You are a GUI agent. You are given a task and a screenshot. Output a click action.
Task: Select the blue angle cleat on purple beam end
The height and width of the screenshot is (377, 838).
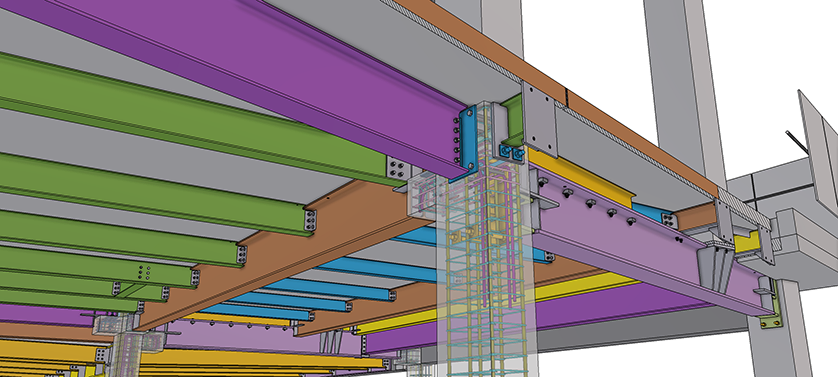coord(469,142)
